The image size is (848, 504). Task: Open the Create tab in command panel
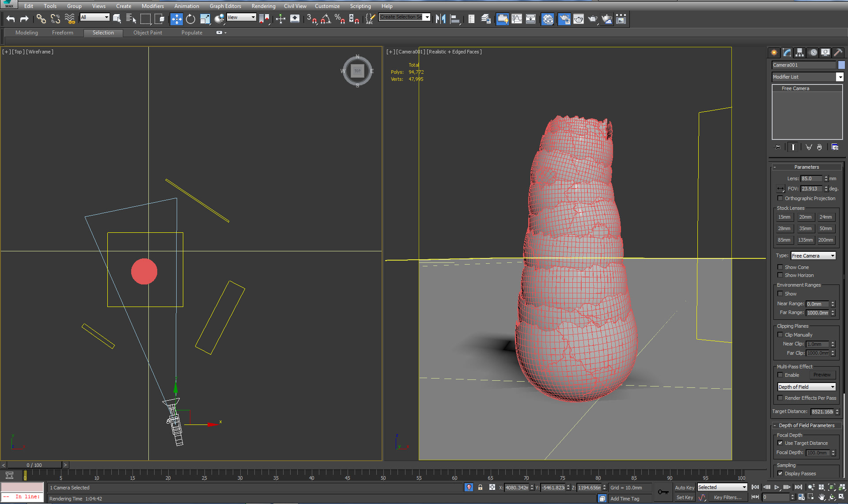(774, 53)
